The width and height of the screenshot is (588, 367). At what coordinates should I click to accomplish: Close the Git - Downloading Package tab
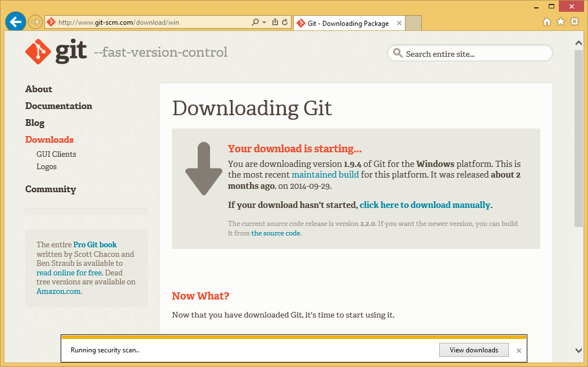click(399, 23)
